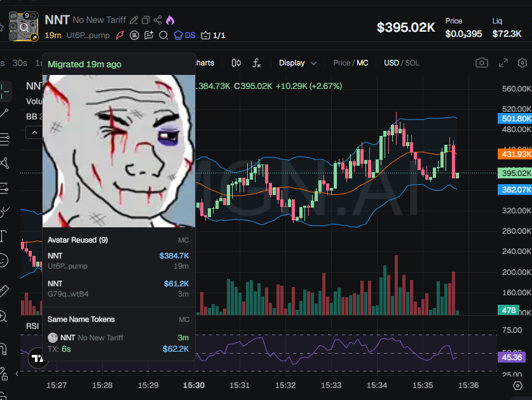This screenshot has width=532, height=400.
Task: Open the indicators fx button
Action: point(257,63)
